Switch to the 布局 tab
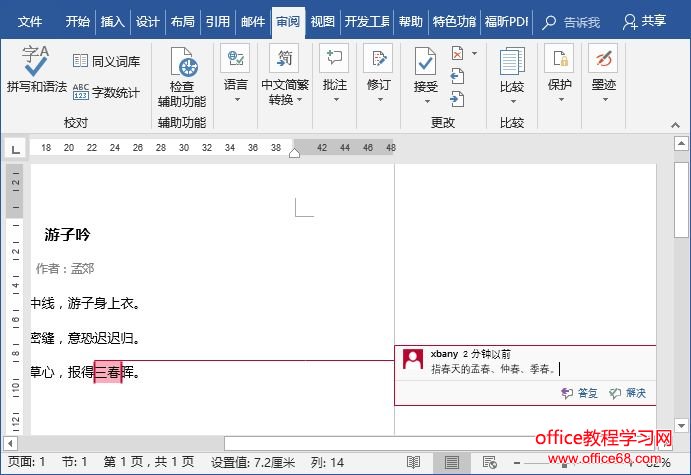Viewport: 691px width, 475px height. coord(183,22)
